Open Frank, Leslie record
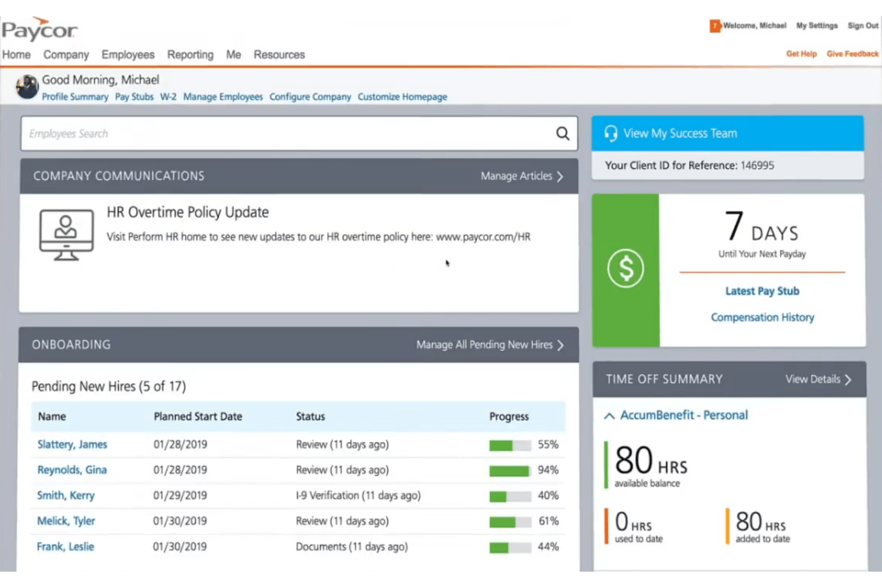Image resolution: width=882 pixels, height=588 pixels. tap(66, 547)
